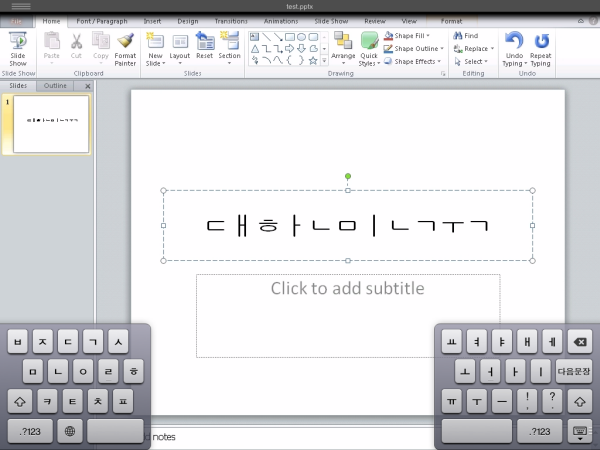Switch to the Transitions tab
The width and height of the screenshot is (600, 450).
pos(231,21)
